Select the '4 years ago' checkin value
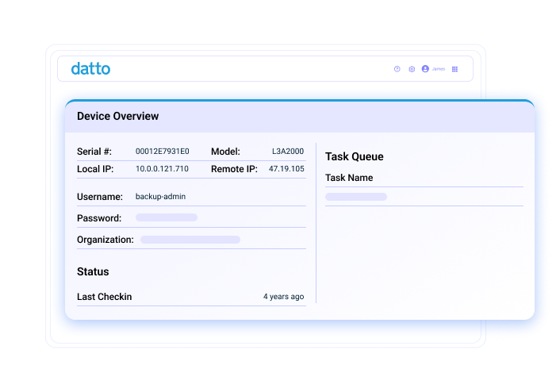The height and width of the screenshot is (392, 560). pyautogui.click(x=284, y=297)
